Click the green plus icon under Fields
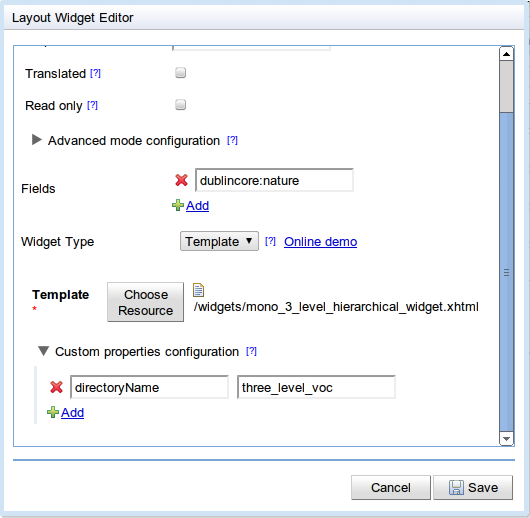The image size is (530, 518). [178, 205]
